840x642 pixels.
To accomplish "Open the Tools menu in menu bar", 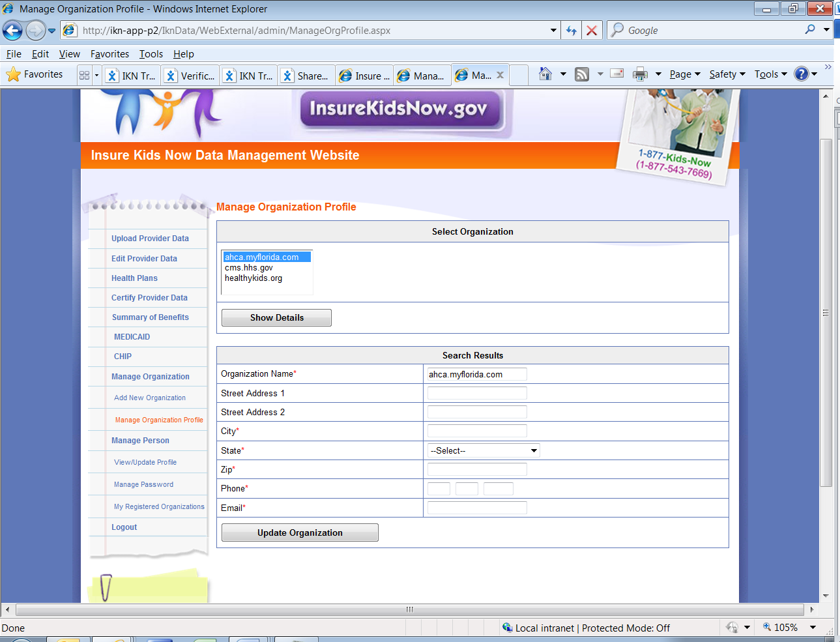I will 151,54.
